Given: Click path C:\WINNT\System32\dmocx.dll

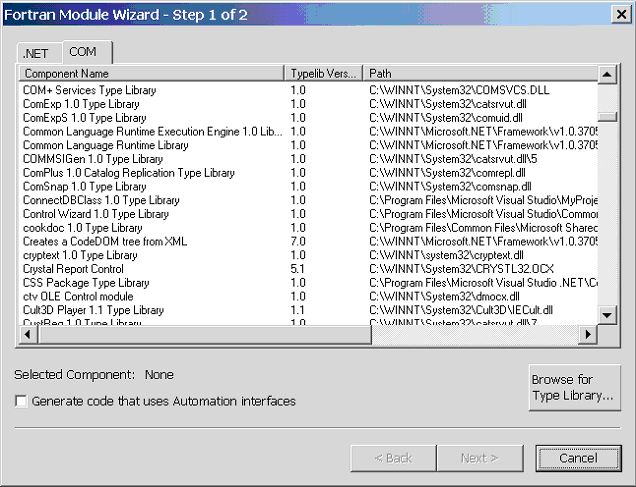Looking at the screenshot, I should click(x=445, y=297).
